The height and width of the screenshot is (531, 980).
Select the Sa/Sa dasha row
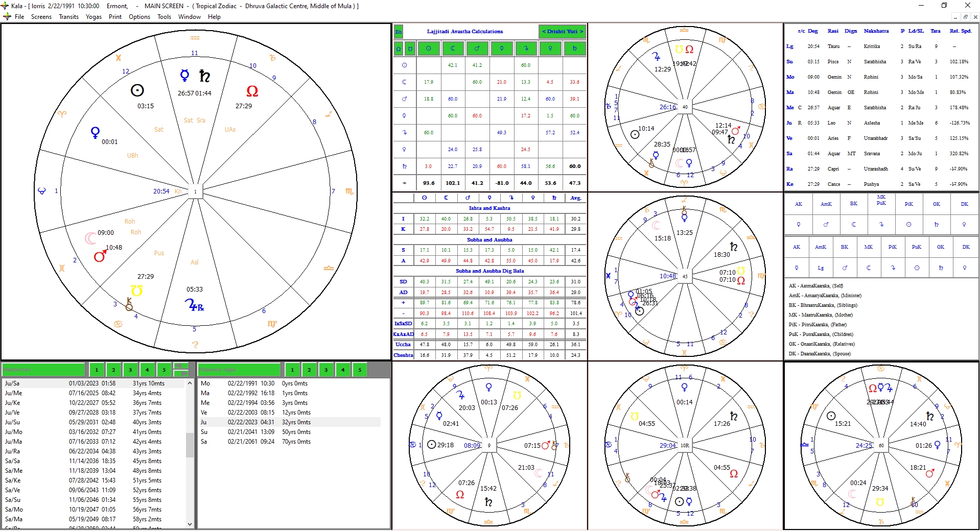click(x=94, y=461)
